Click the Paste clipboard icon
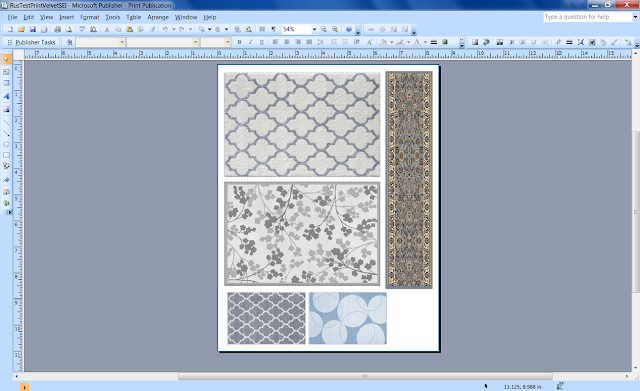 [129, 29]
